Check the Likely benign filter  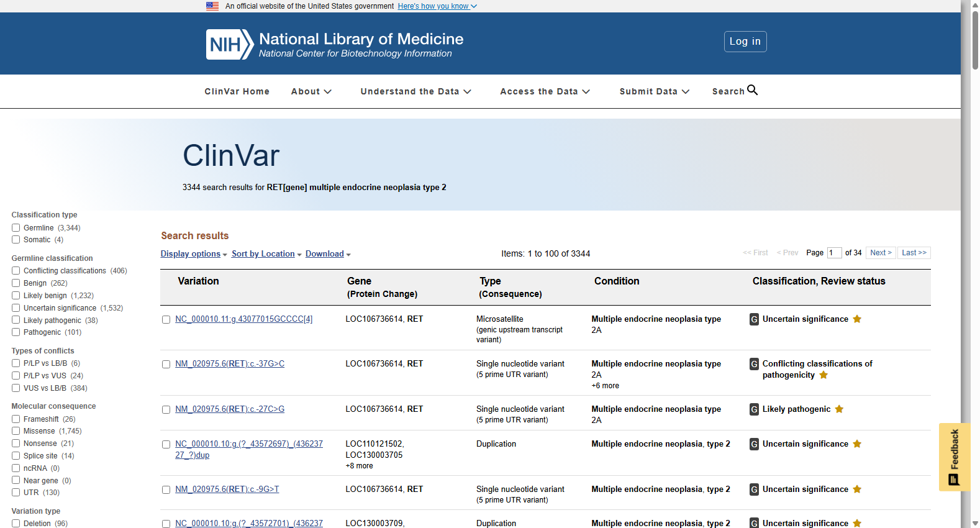(16, 296)
